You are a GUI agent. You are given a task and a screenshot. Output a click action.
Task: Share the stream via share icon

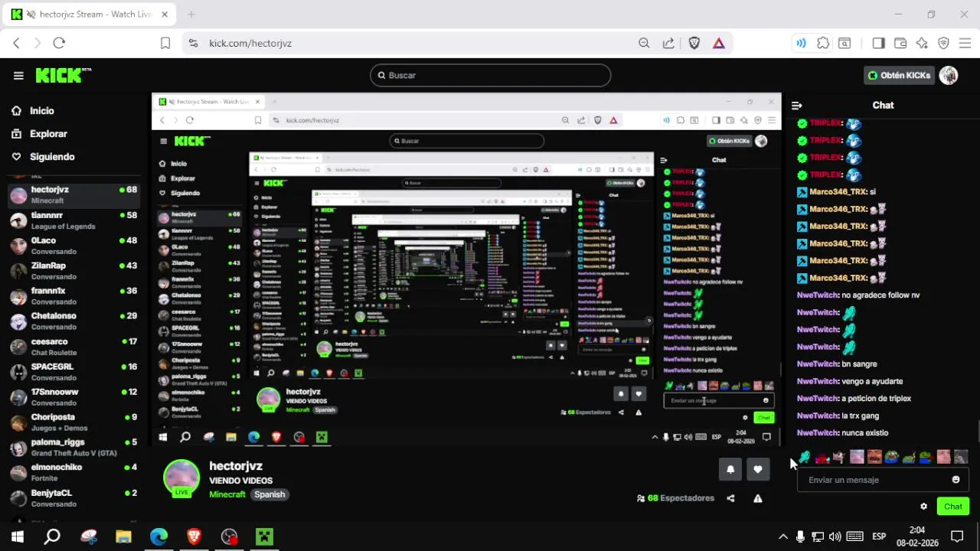(x=730, y=498)
